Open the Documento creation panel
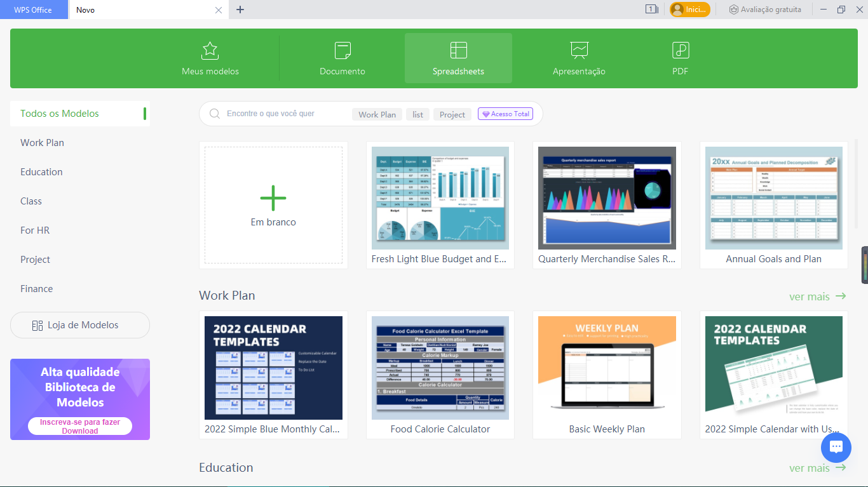 click(x=342, y=58)
